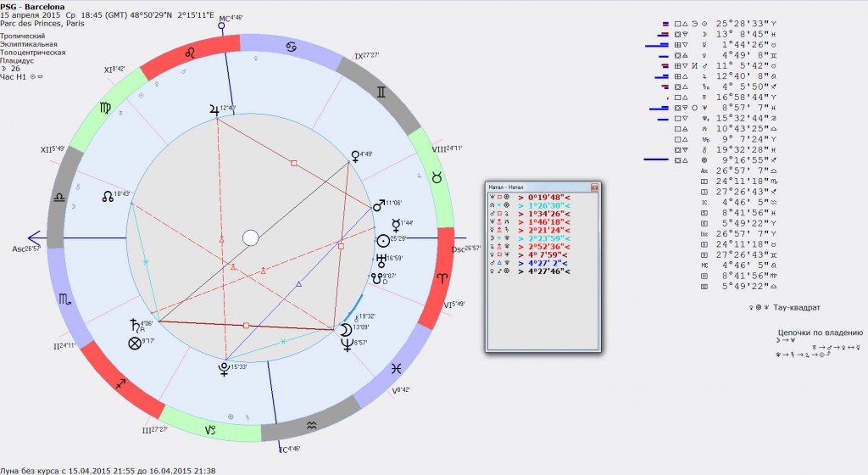The height and width of the screenshot is (475, 868).
Task: Select the Part of Fortune glyph at 9°17'
Action: coord(135,344)
